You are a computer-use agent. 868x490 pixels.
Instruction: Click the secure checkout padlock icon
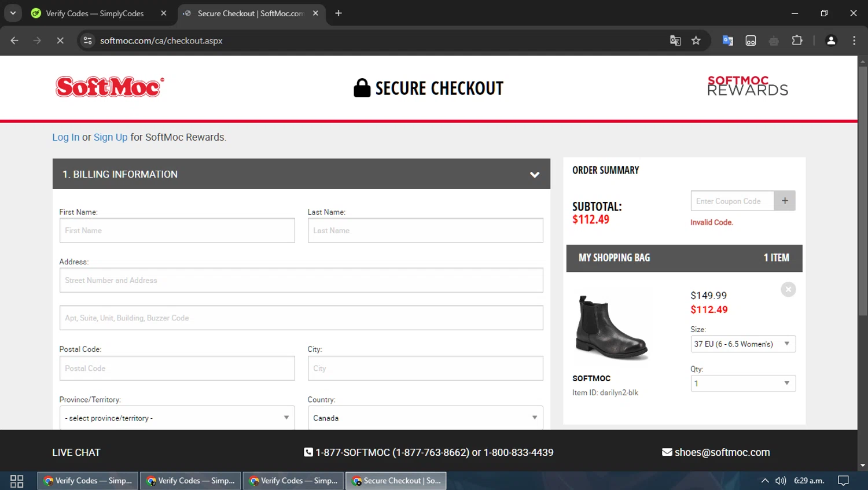[x=362, y=88]
